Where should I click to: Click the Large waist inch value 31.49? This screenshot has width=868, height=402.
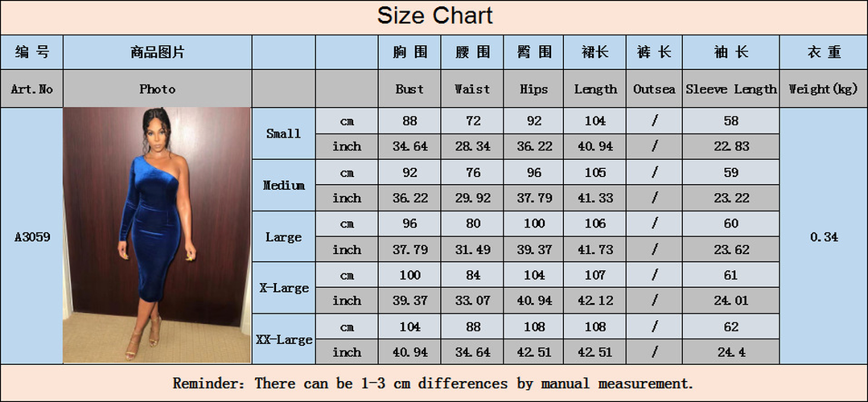(x=472, y=249)
